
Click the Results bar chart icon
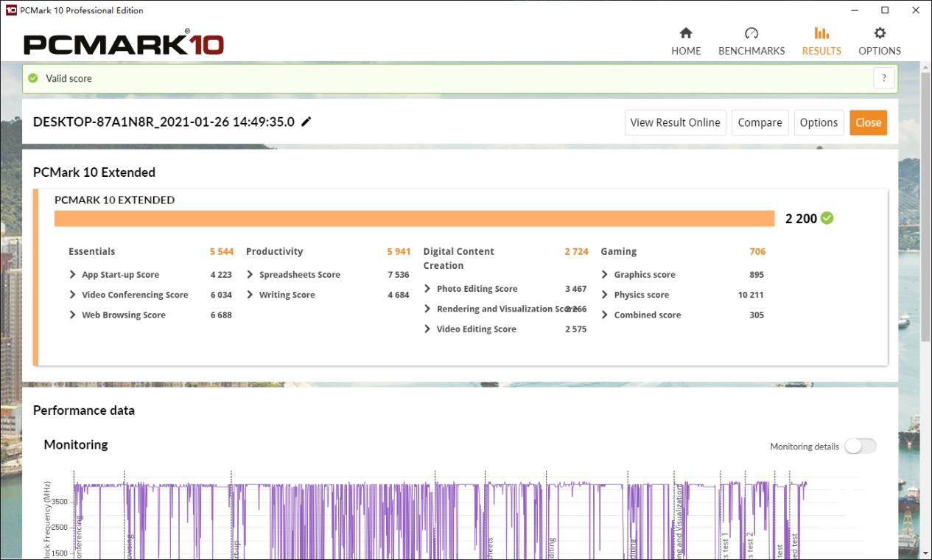821,33
